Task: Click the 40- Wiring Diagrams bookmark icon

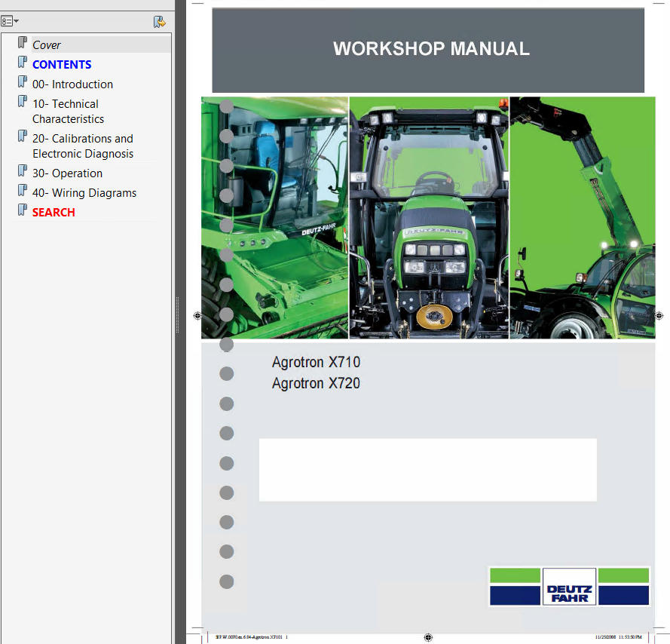Action: (x=22, y=190)
